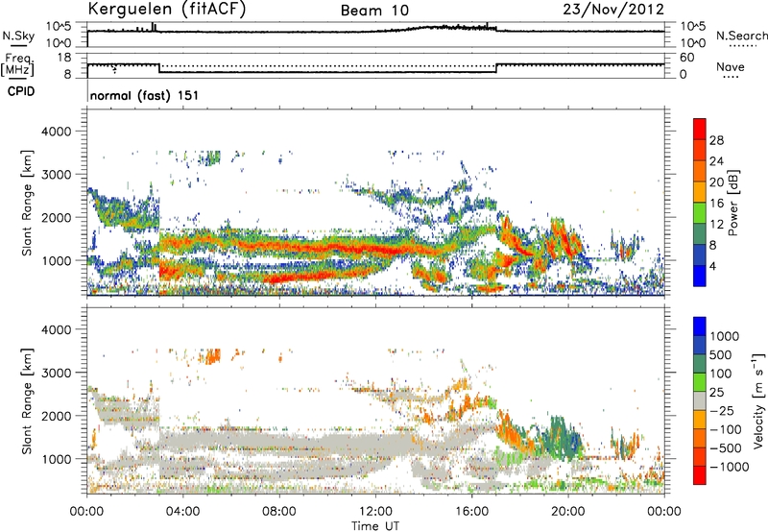Click the -1000 velocity colorbar value
This screenshot has height=532, width=768.
(x=729, y=467)
